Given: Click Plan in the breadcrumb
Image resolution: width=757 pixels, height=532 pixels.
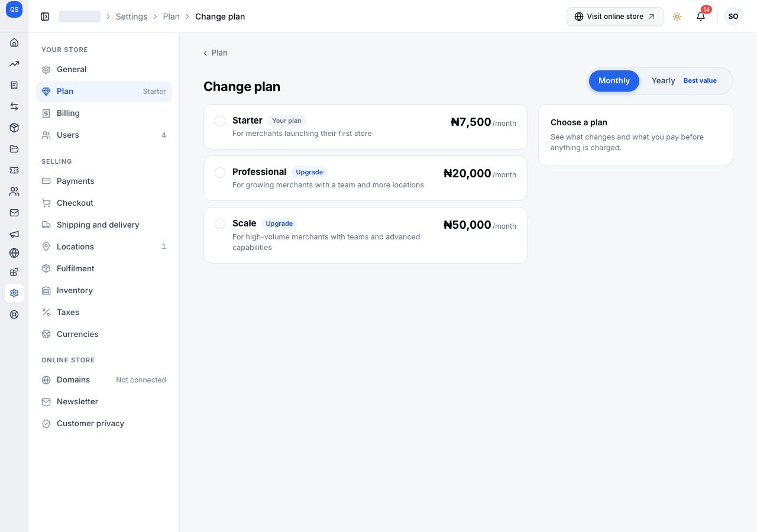Looking at the screenshot, I should pyautogui.click(x=171, y=17).
